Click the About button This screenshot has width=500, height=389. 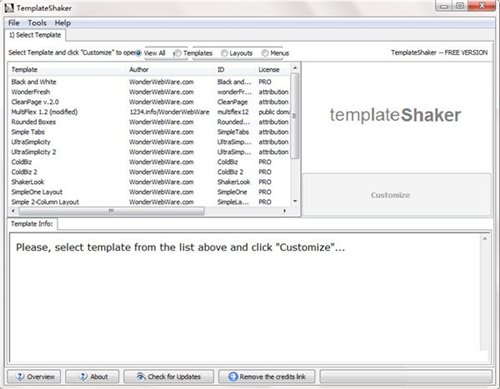click(92, 377)
